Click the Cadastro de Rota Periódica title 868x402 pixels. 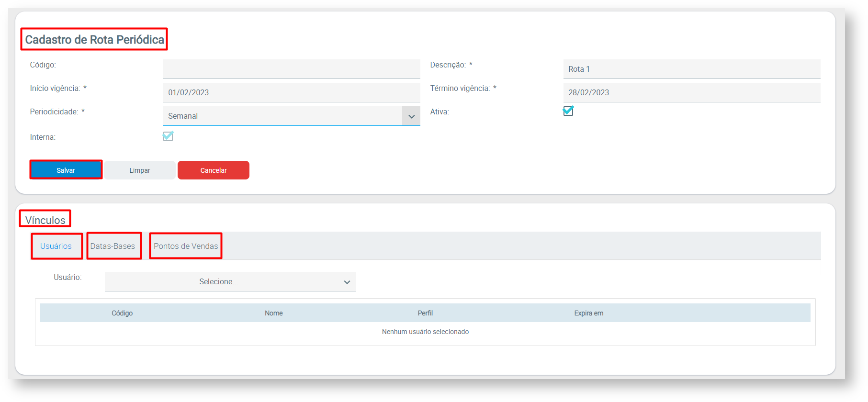[x=94, y=40]
